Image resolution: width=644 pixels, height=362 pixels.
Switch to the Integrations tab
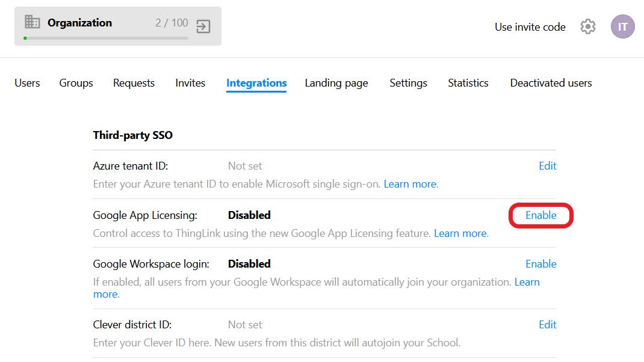click(x=256, y=83)
